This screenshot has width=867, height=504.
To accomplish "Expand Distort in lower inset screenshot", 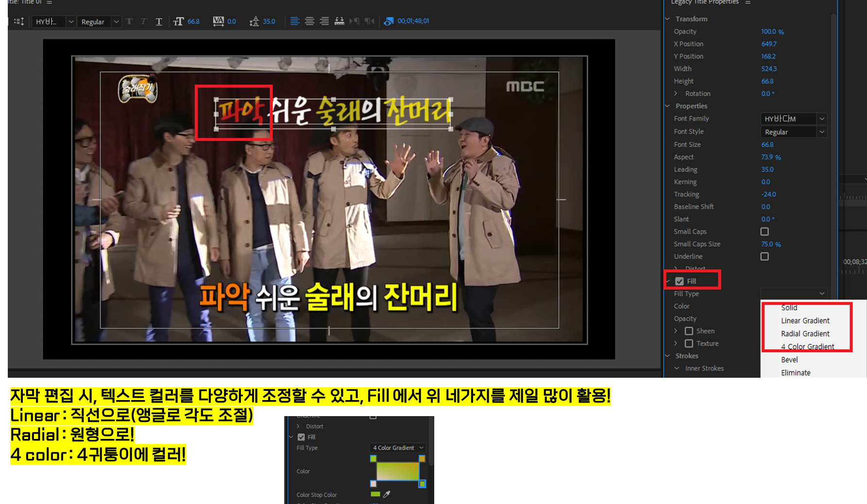I will point(298,426).
